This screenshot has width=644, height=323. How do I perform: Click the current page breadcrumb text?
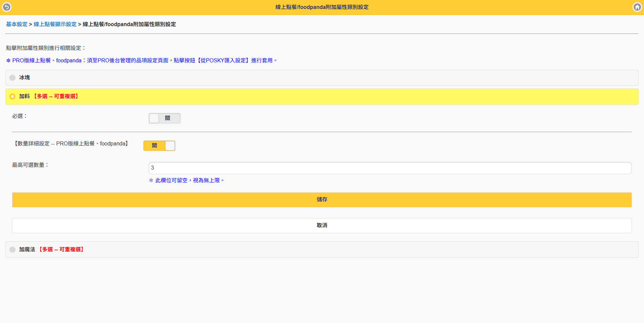[129, 24]
